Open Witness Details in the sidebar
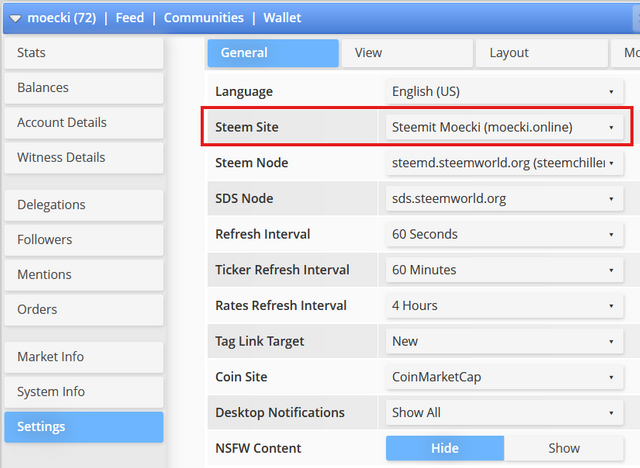The image size is (640, 468). pyautogui.click(x=84, y=158)
